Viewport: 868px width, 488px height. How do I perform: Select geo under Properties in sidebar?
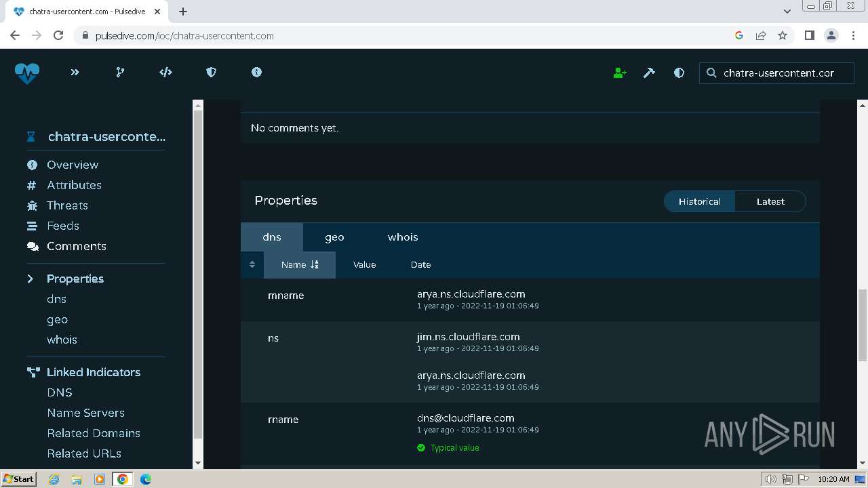click(57, 319)
